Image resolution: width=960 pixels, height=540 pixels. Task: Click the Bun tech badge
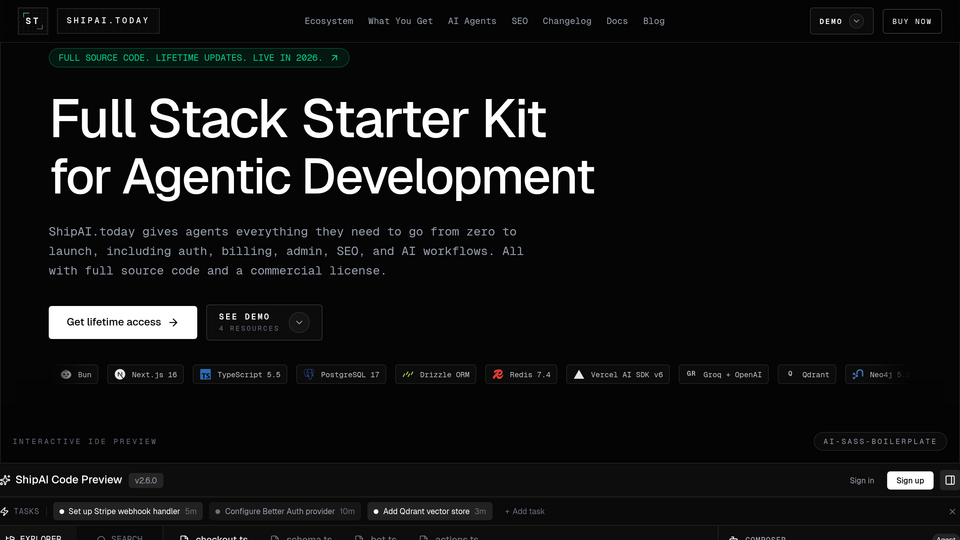point(77,374)
